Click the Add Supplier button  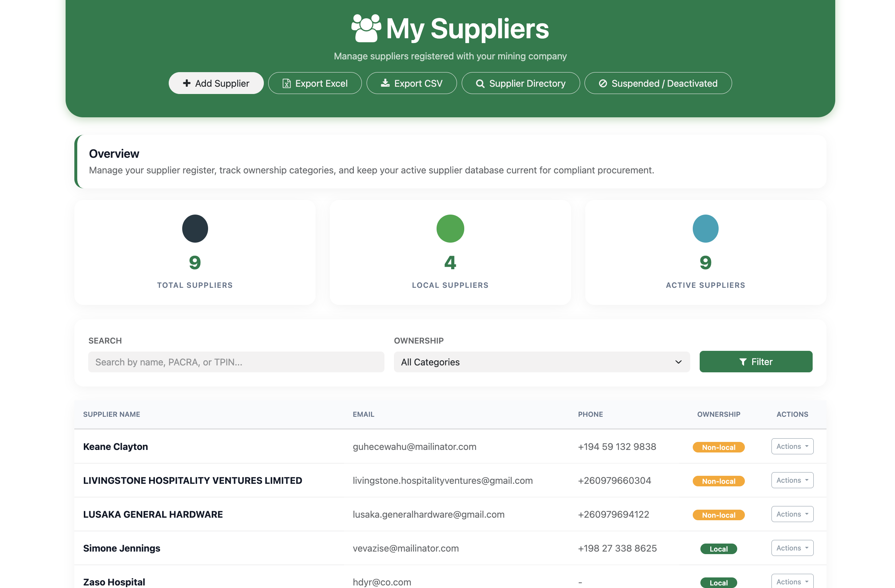tap(216, 83)
